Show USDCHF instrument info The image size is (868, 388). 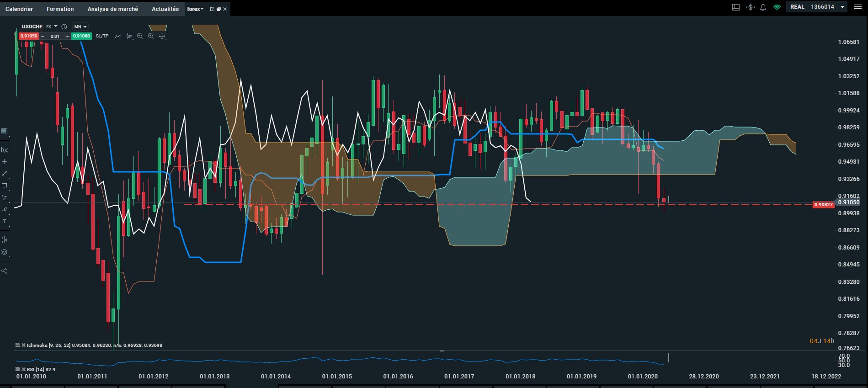point(64,27)
